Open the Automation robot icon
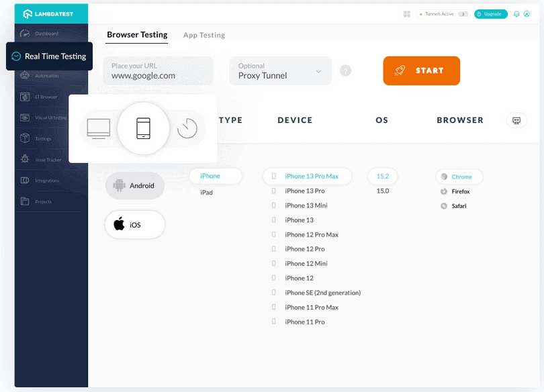This screenshot has width=544, height=392. pyautogui.click(x=25, y=75)
